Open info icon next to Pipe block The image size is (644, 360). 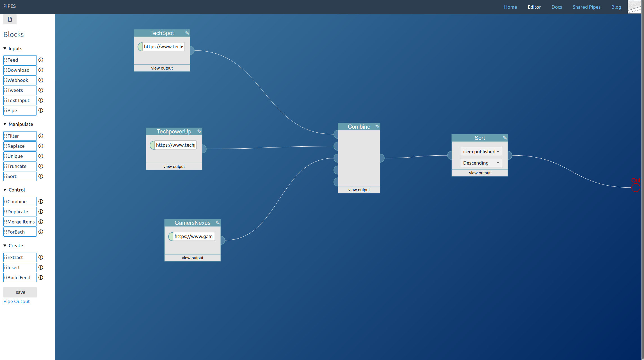click(x=41, y=110)
